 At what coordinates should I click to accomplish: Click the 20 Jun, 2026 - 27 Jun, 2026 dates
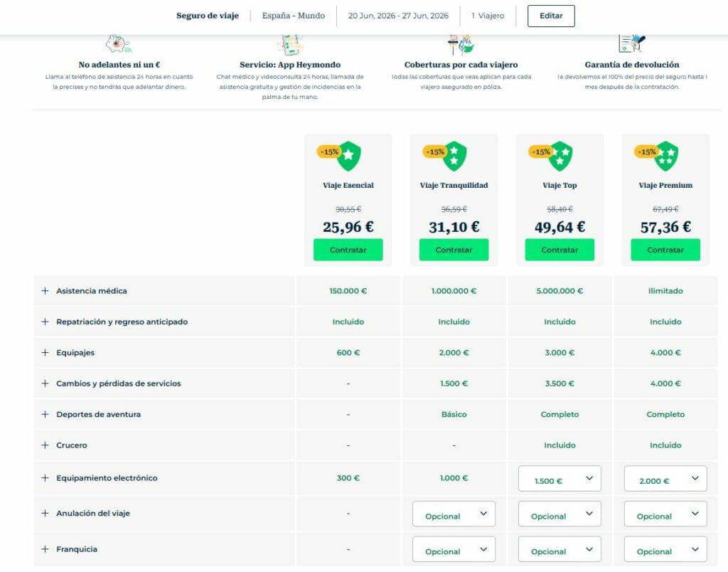click(398, 16)
